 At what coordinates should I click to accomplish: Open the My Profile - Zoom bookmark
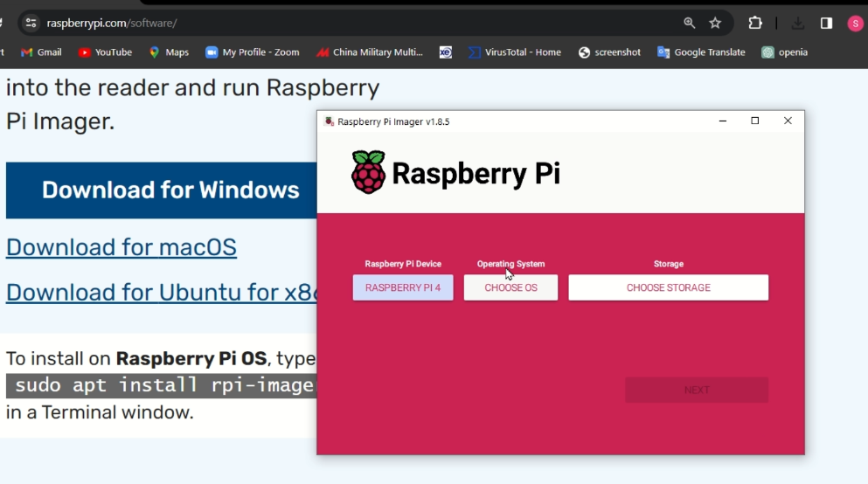[x=253, y=52]
